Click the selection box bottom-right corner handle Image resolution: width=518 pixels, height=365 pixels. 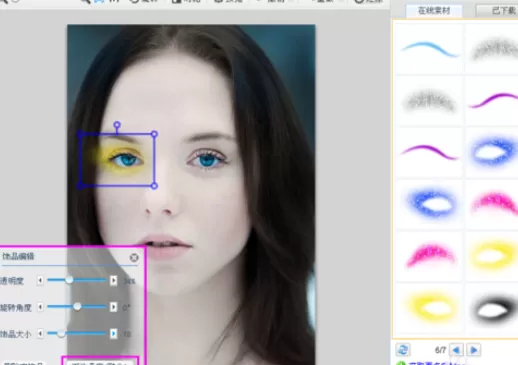point(154,186)
